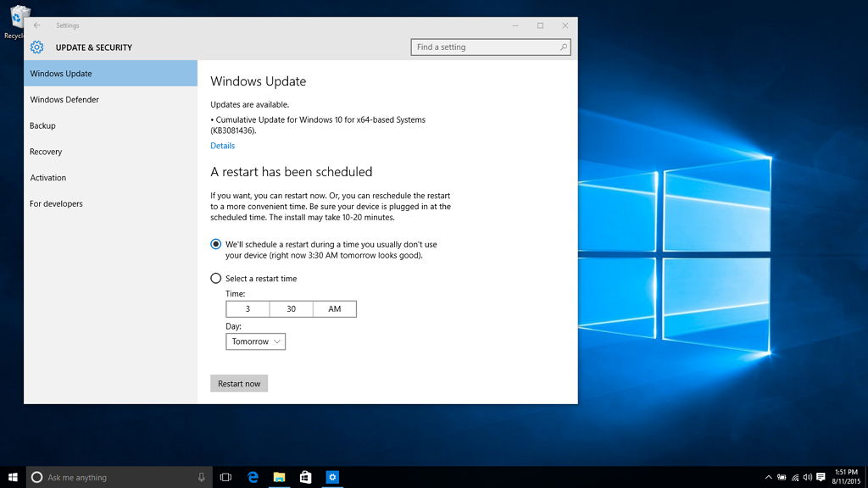Switch to the Activation section
The image size is (868, 488).
(x=111, y=178)
